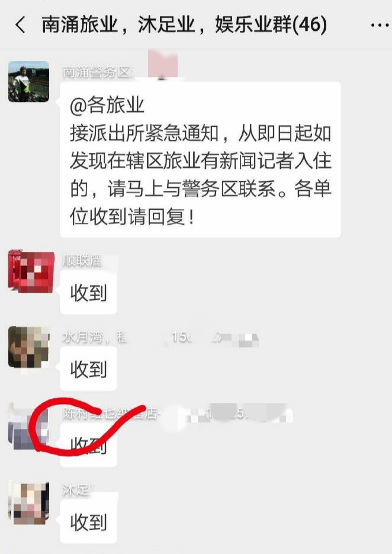Tap the 收到 reply from 顺联 member

tap(88, 293)
